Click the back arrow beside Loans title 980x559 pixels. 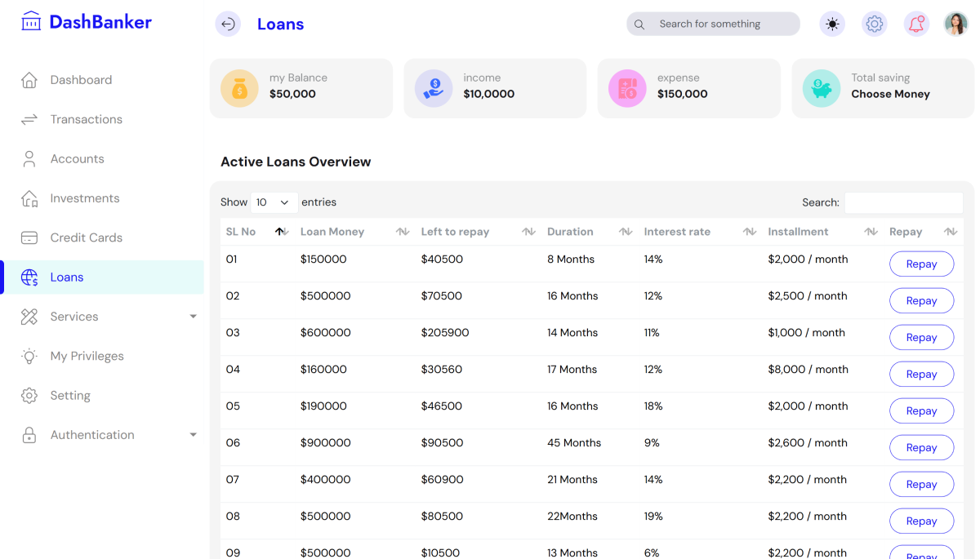(x=228, y=24)
